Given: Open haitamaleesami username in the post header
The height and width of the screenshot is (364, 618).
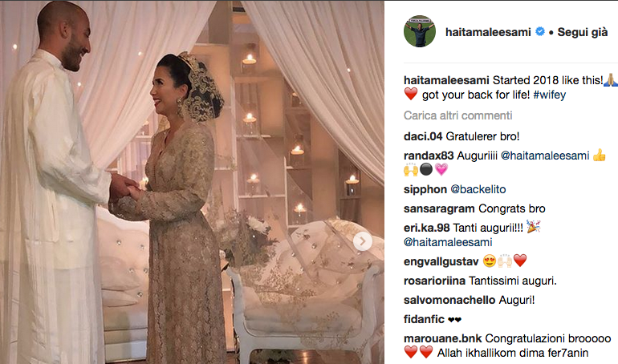Looking at the screenshot, I should click(x=488, y=32).
